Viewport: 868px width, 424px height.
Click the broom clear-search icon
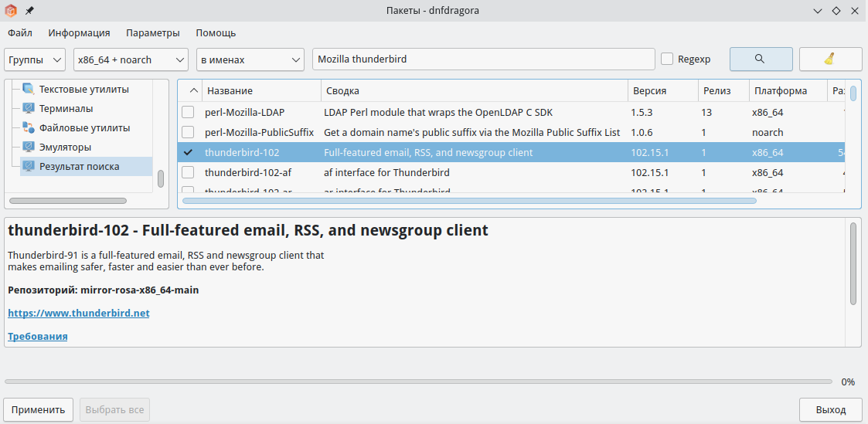click(x=830, y=59)
